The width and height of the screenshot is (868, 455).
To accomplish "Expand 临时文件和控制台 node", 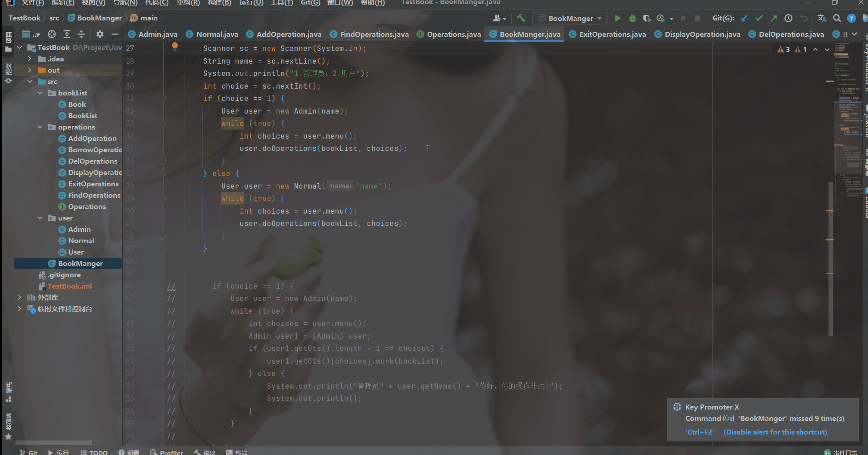I will (x=19, y=309).
